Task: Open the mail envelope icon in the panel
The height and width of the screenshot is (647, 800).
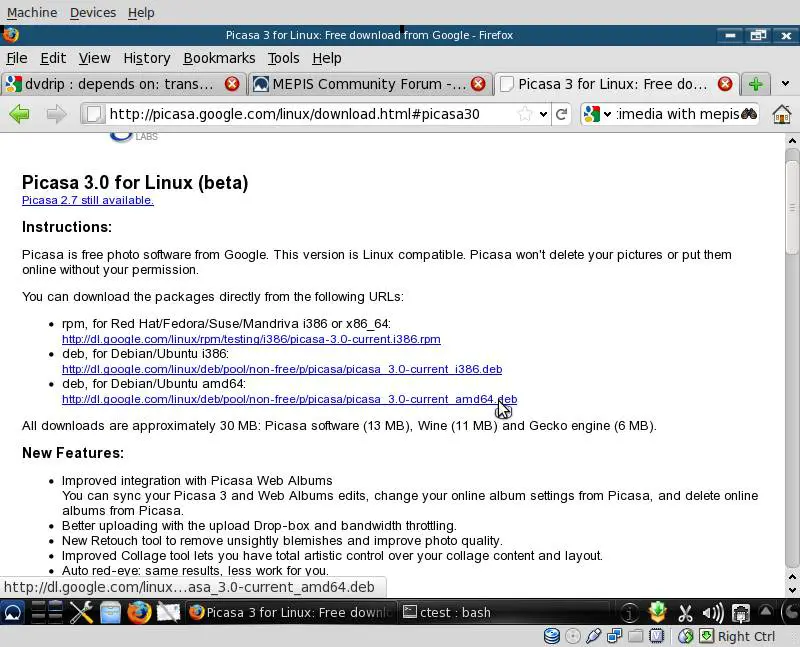Action: click(x=168, y=612)
